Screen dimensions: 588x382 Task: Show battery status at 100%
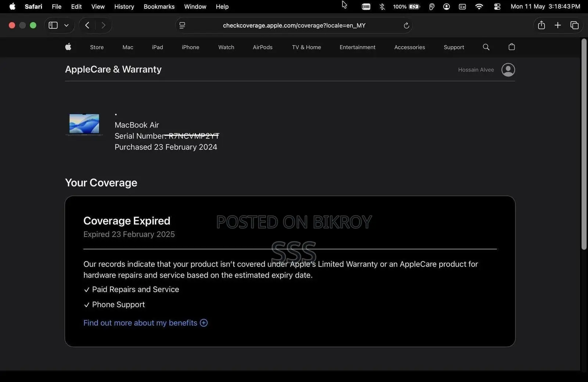(406, 7)
